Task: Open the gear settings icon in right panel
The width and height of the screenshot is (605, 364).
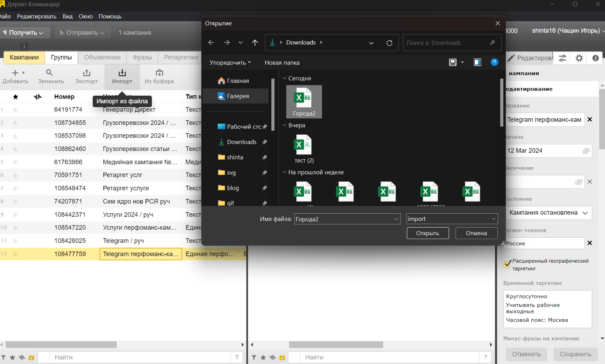Action: [x=579, y=58]
